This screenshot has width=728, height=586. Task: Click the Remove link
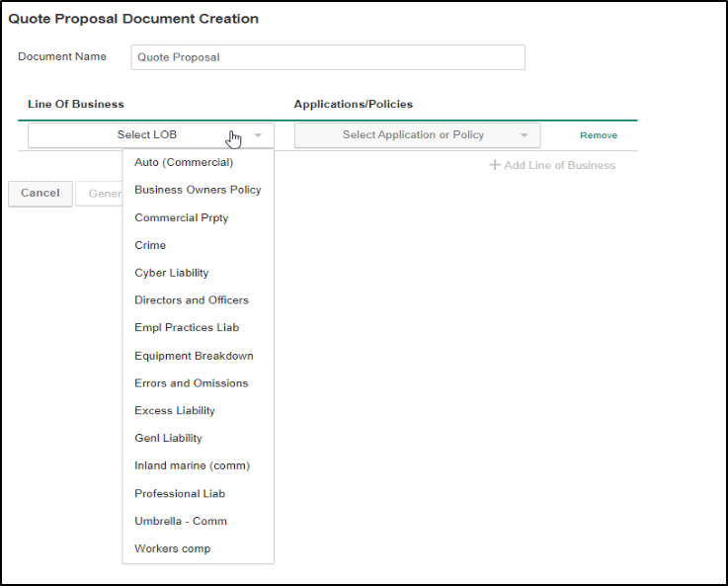[599, 135]
